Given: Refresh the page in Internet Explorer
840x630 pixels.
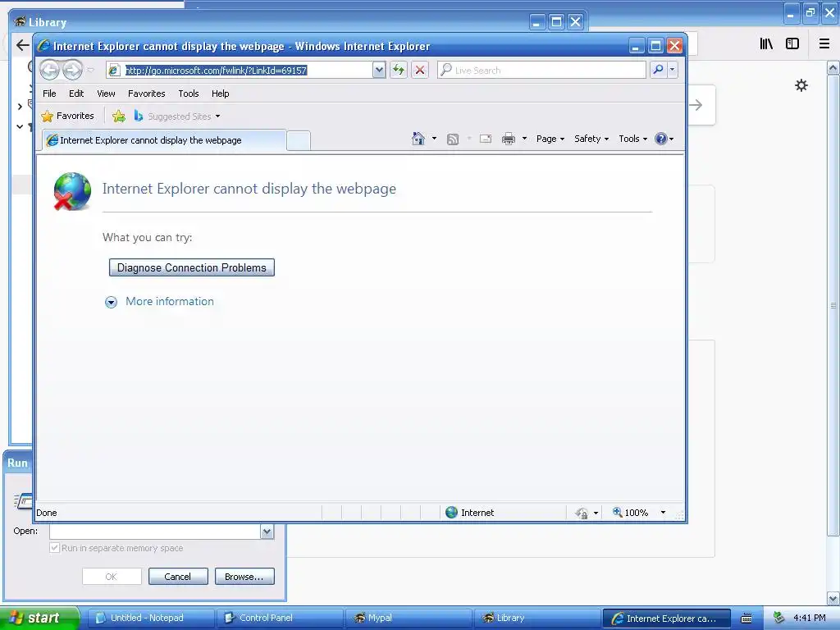Looking at the screenshot, I should (399, 70).
